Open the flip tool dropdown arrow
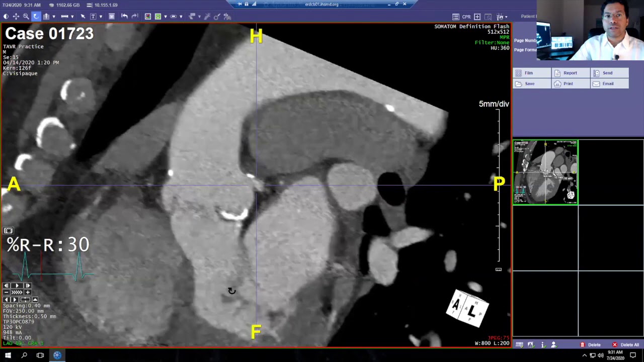Image resolution: width=644 pixels, height=362 pixels. click(54, 17)
